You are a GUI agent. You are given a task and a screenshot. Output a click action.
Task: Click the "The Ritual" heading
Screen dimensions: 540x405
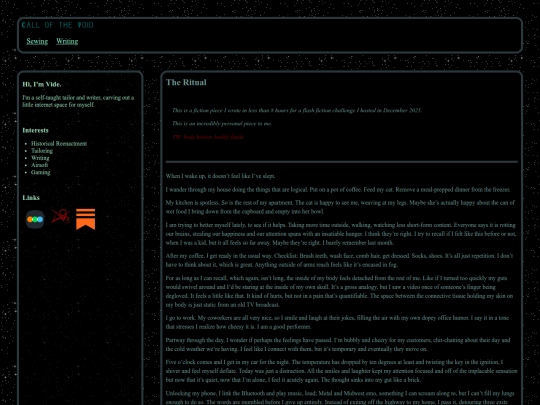tap(186, 82)
